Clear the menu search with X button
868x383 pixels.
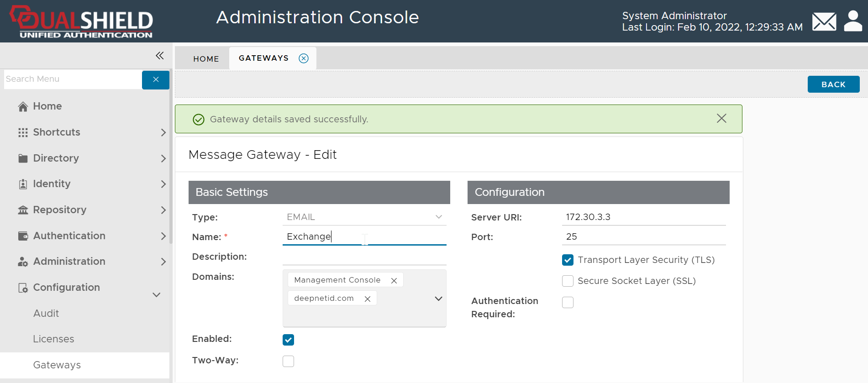tap(155, 79)
